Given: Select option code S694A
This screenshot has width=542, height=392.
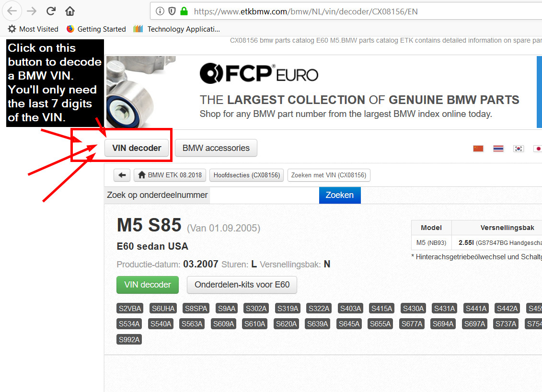Looking at the screenshot, I should (x=443, y=324).
